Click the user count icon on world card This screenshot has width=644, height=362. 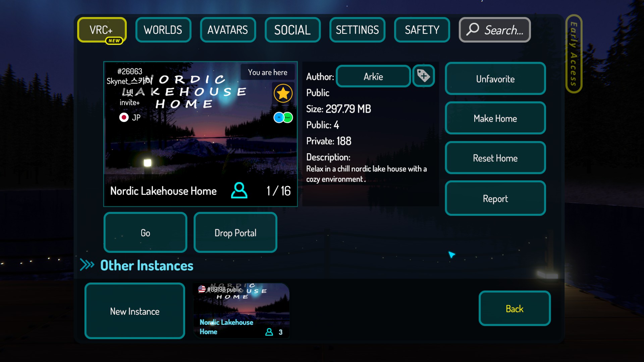[239, 191]
